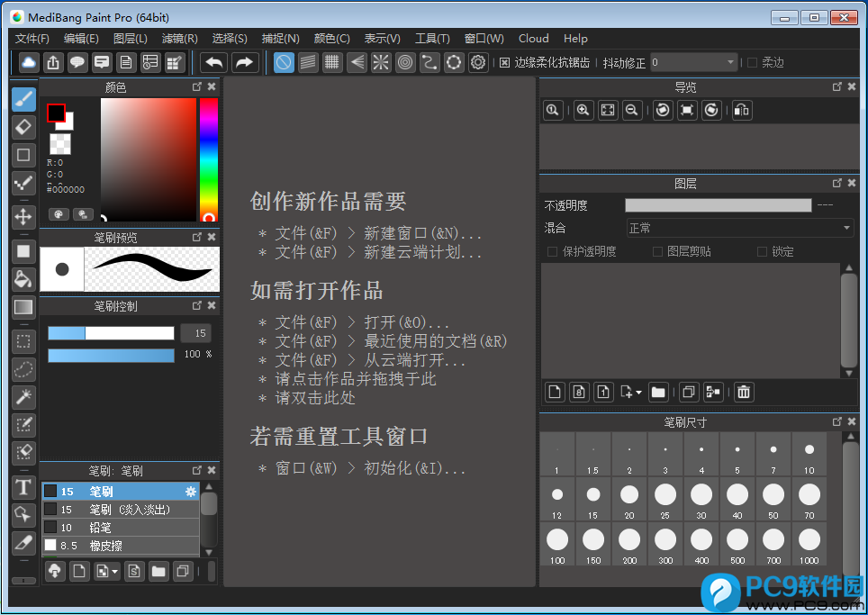Undock the 导览 panel
868x615 pixels.
pyautogui.click(x=837, y=87)
